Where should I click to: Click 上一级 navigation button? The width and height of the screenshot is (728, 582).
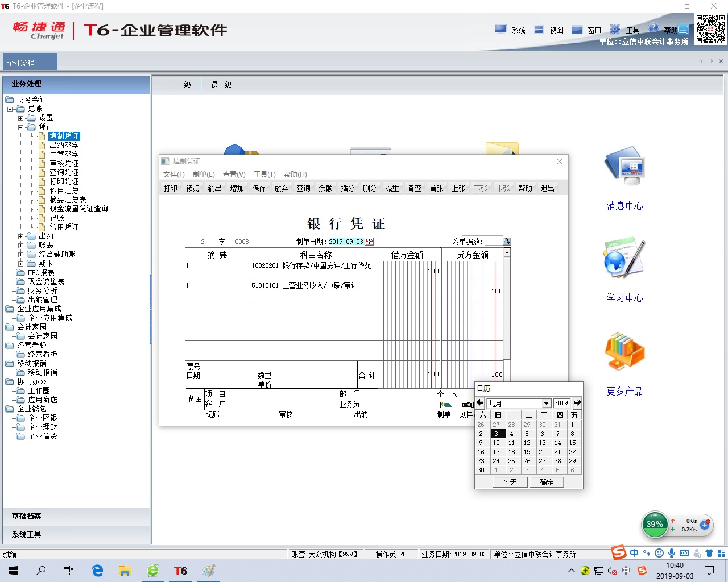click(x=180, y=85)
